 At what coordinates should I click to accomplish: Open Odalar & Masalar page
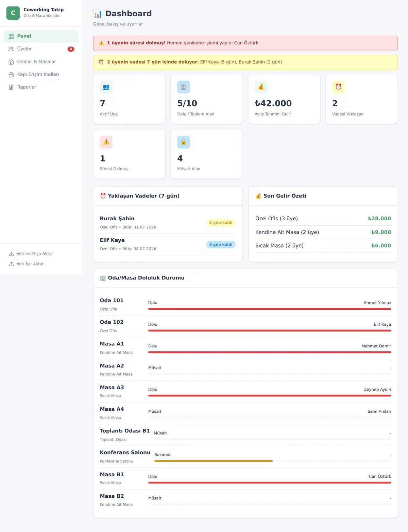[41, 62]
